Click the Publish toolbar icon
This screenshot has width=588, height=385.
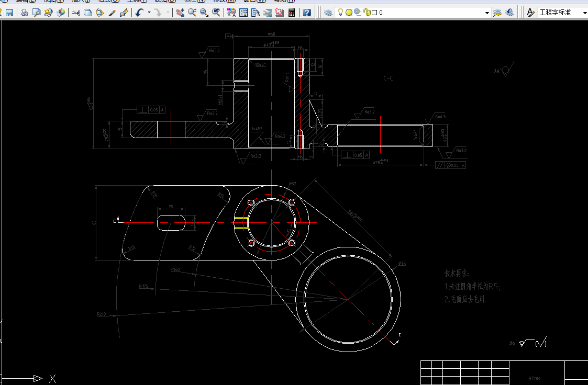[48, 13]
